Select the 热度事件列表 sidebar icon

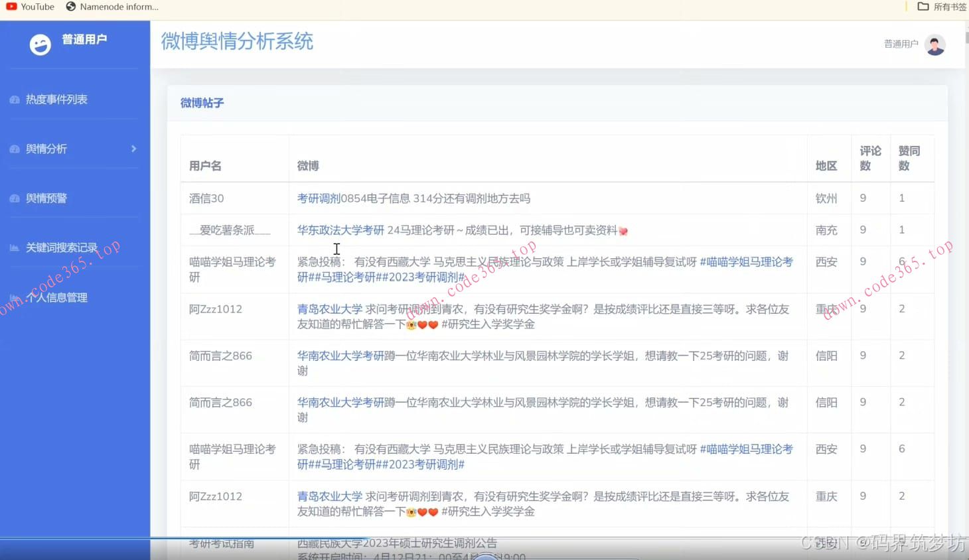click(15, 99)
